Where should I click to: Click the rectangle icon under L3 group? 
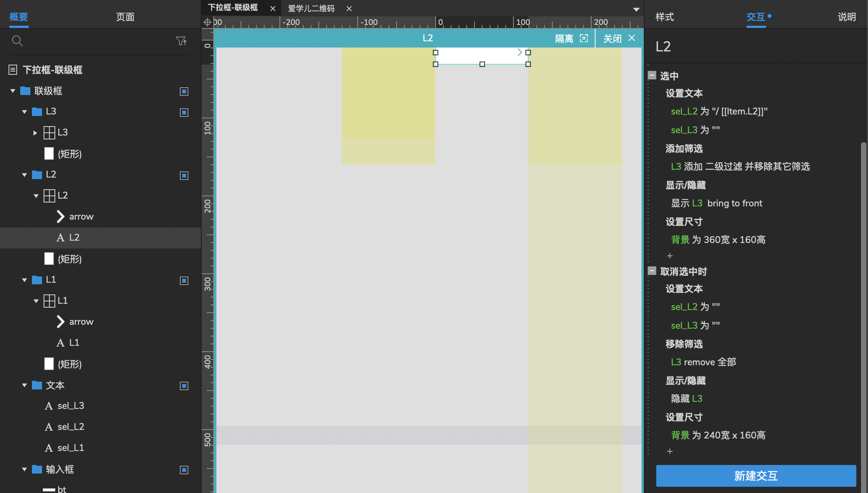pyautogui.click(x=49, y=153)
